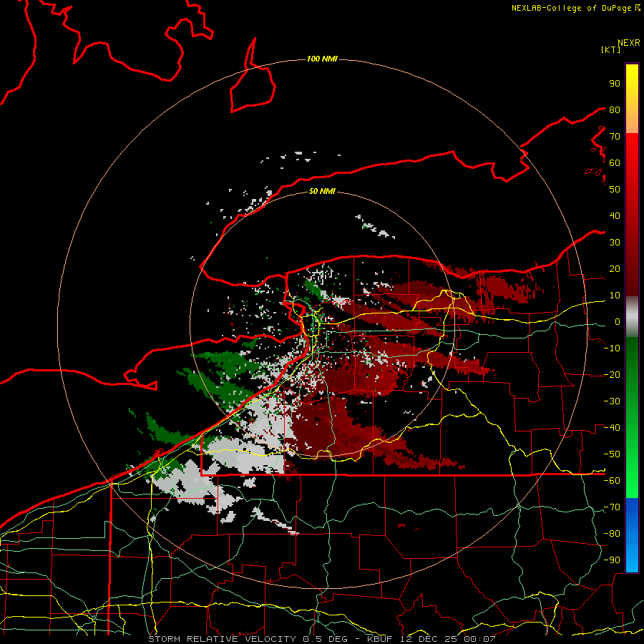This screenshot has width=644, height=644.
Task: Click the -90 knot scale label
Action: [x=612, y=560]
